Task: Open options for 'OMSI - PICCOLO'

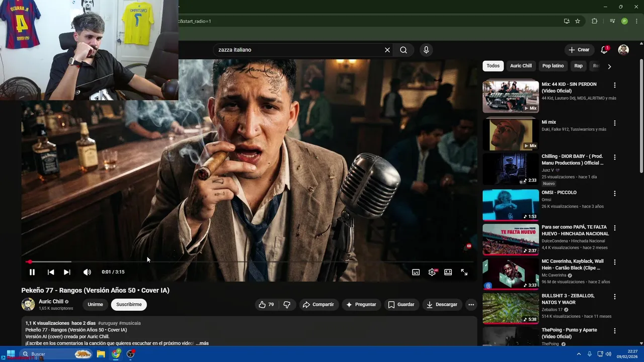Action: [614, 194]
